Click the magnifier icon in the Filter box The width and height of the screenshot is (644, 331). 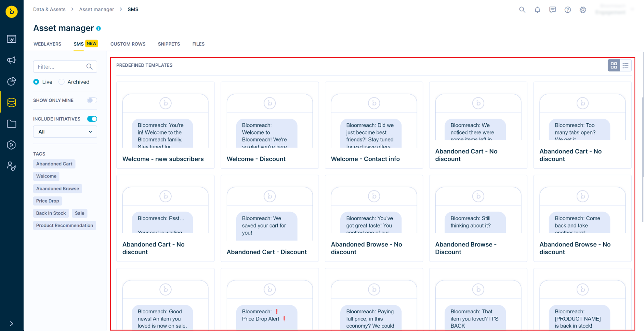point(89,67)
